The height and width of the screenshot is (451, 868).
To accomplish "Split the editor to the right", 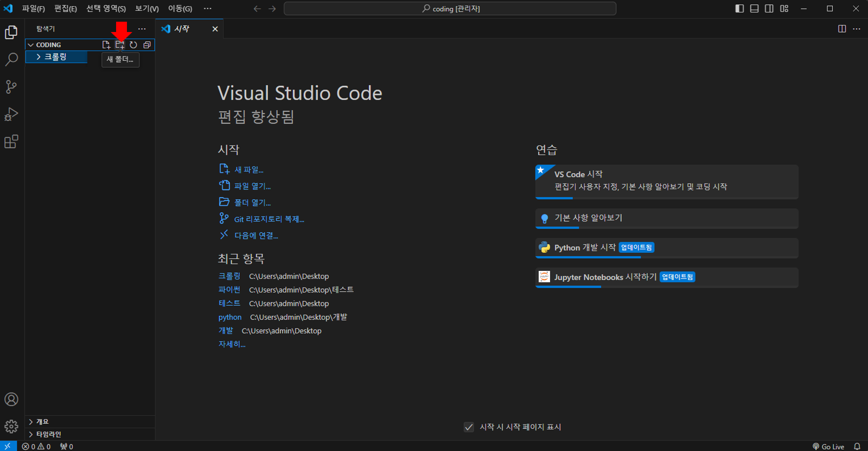I will point(842,29).
